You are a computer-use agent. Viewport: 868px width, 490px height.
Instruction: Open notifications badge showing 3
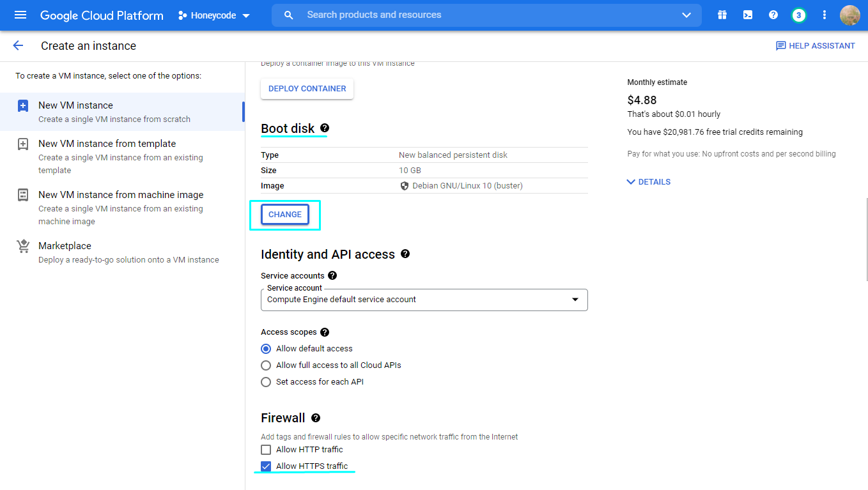(x=798, y=15)
